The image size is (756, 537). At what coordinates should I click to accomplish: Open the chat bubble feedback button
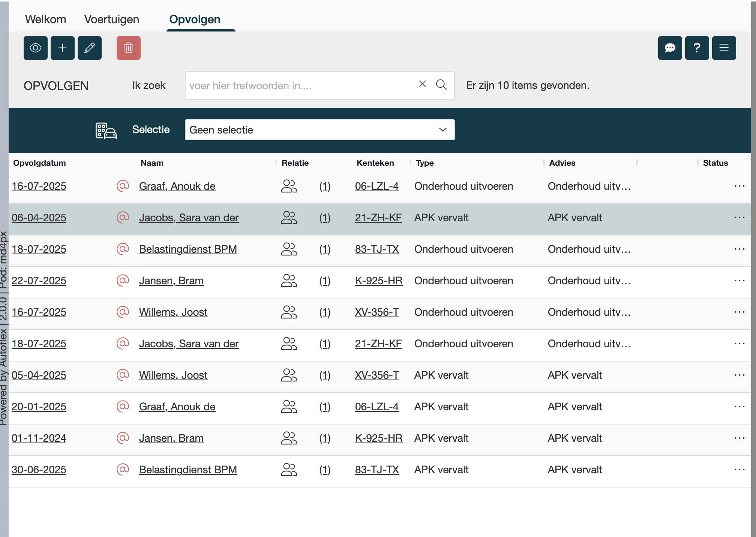pos(670,48)
